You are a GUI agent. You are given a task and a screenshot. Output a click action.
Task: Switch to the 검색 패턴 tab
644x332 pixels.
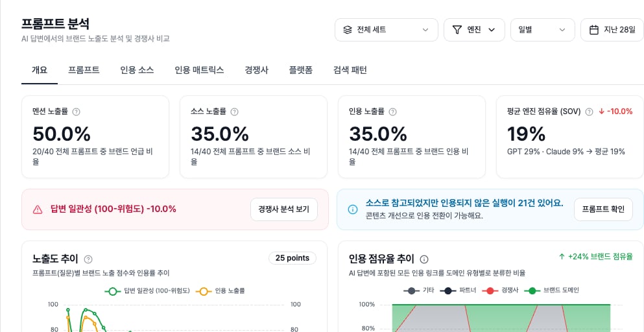(x=350, y=70)
